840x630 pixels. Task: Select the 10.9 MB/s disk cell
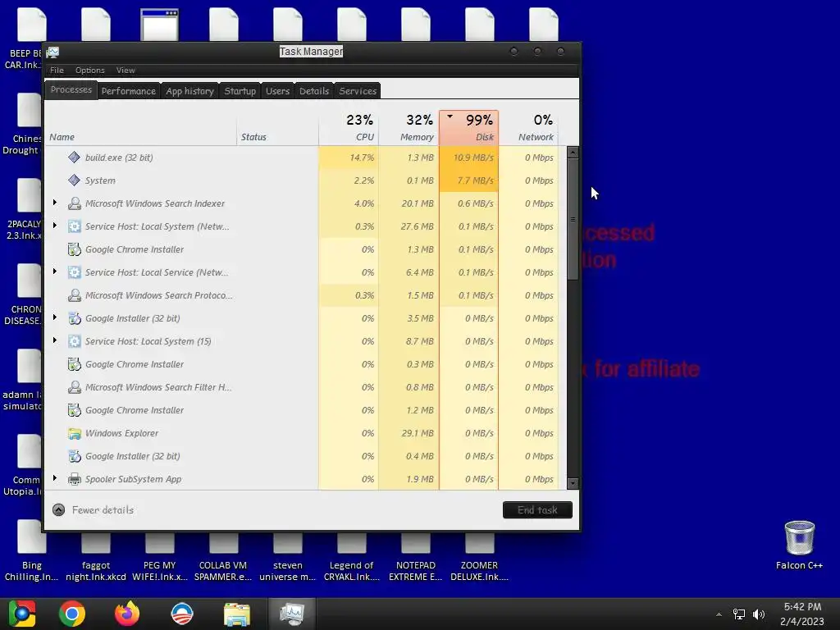pos(468,157)
